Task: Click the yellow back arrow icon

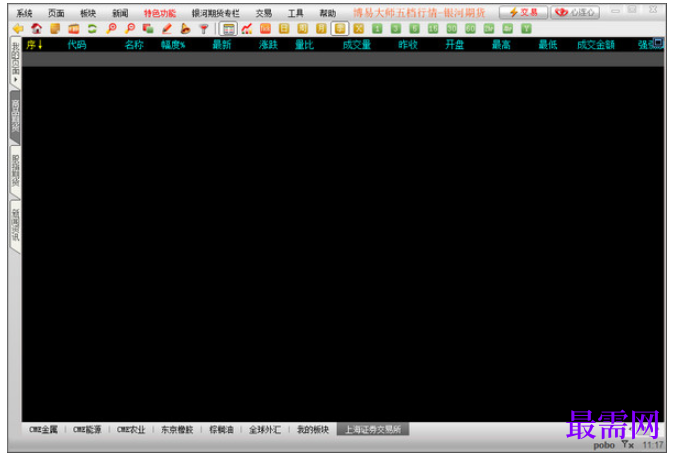Action: coord(18,29)
